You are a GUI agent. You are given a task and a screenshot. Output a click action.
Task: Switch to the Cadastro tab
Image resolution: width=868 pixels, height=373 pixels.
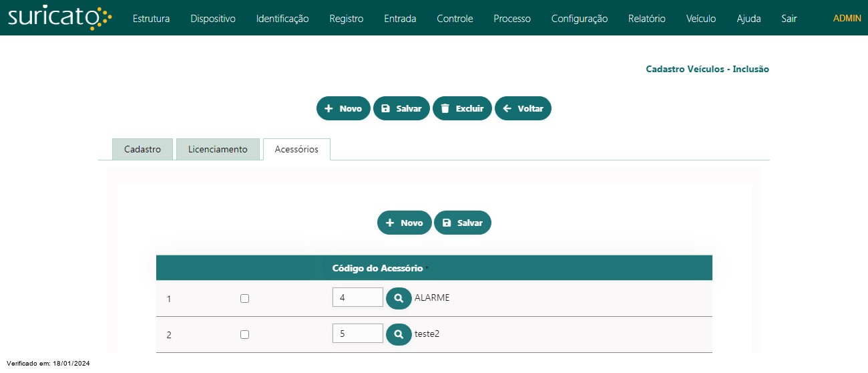pyautogui.click(x=142, y=149)
